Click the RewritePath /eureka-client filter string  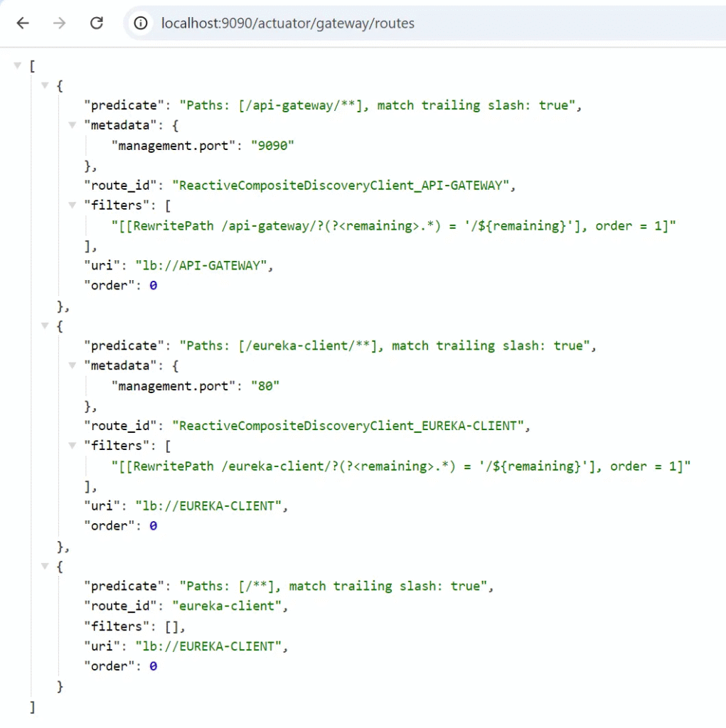coord(401,466)
